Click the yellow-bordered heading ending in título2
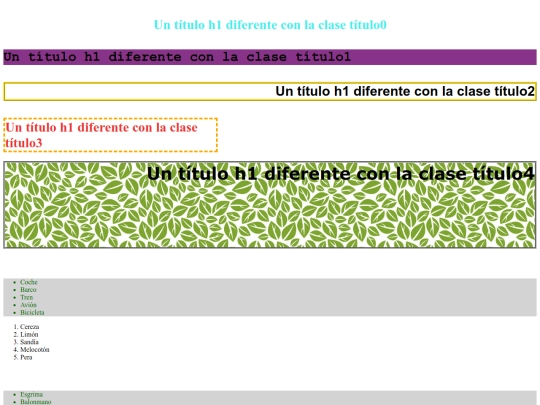This screenshot has height=405, width=540. click(270, 91)
